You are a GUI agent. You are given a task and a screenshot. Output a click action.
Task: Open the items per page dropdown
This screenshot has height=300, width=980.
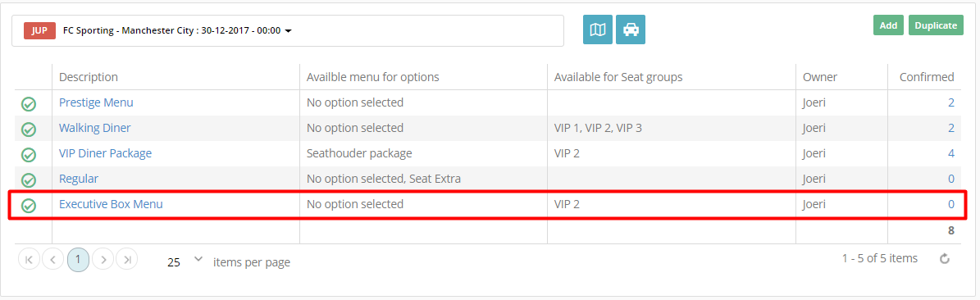pyautogui.click(x=185, y=261)
